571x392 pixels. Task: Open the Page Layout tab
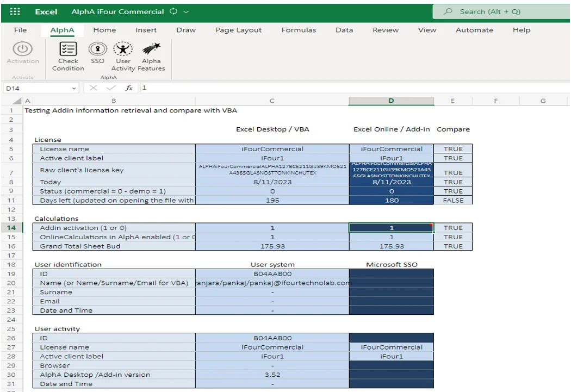tap(239, 30)
